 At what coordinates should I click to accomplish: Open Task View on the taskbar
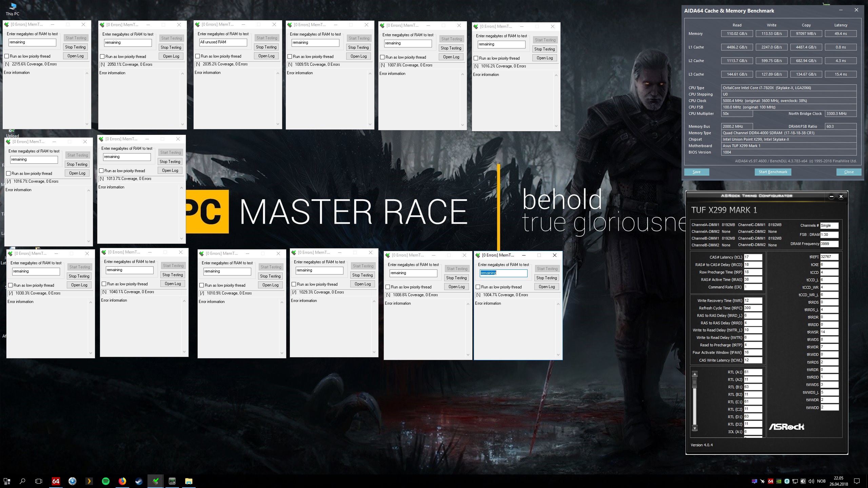pos(39,481)
